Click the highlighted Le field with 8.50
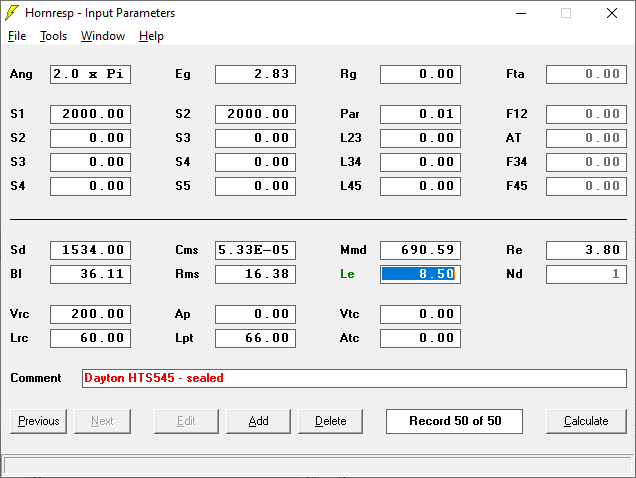Viewport: 636px width, 478px height. click(420, 274)
